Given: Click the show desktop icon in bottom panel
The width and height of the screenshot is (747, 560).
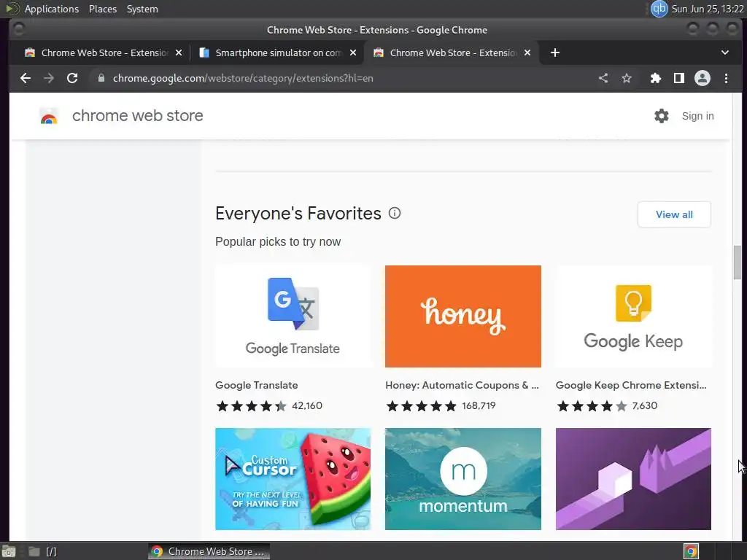Looking at the screenshot, I should point(9,551).
